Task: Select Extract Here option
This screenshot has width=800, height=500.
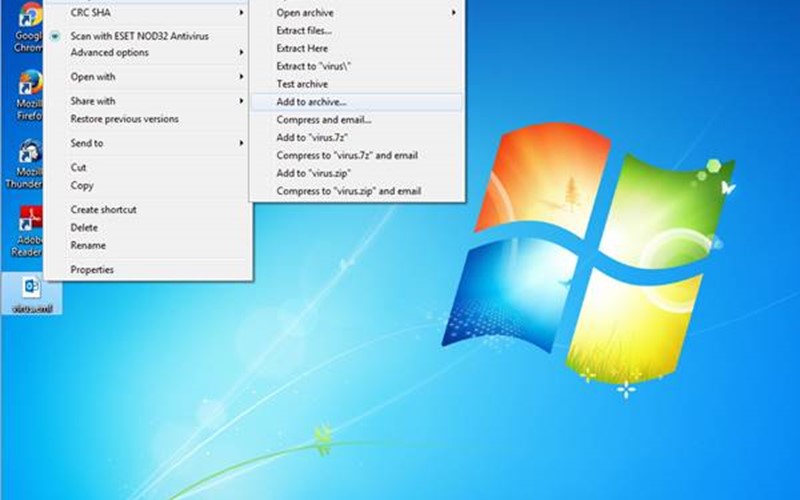Action: pos(357,48)
